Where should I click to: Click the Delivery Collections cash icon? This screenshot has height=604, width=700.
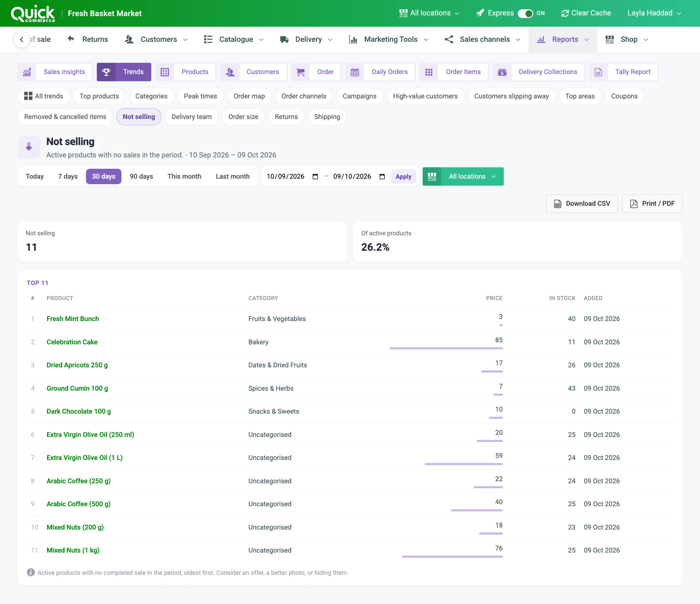coord(502,72)
